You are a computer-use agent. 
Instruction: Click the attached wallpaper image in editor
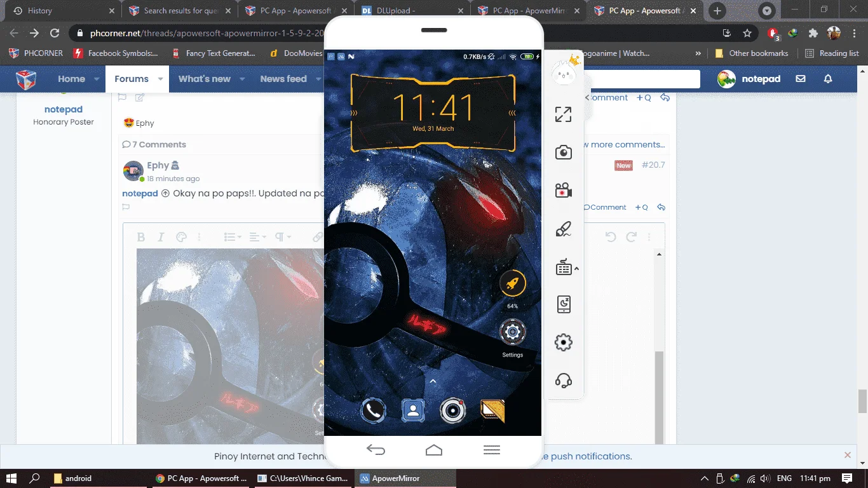tap(231, 346)
